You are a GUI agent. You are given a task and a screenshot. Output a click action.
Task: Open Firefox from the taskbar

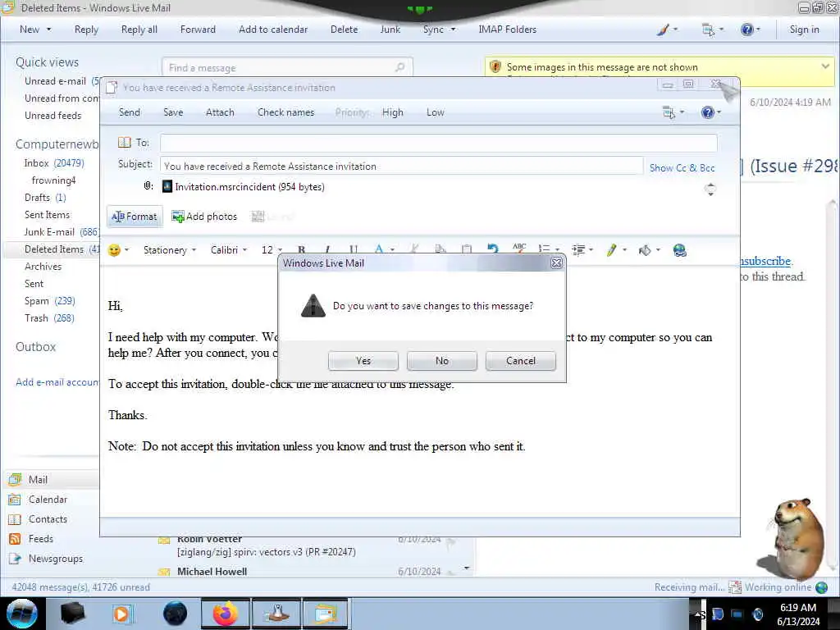(x=225, y=614)
